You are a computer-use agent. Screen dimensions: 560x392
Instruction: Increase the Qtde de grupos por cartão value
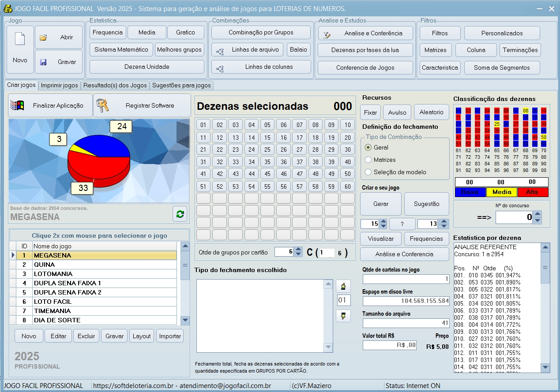tap(298, 250)
